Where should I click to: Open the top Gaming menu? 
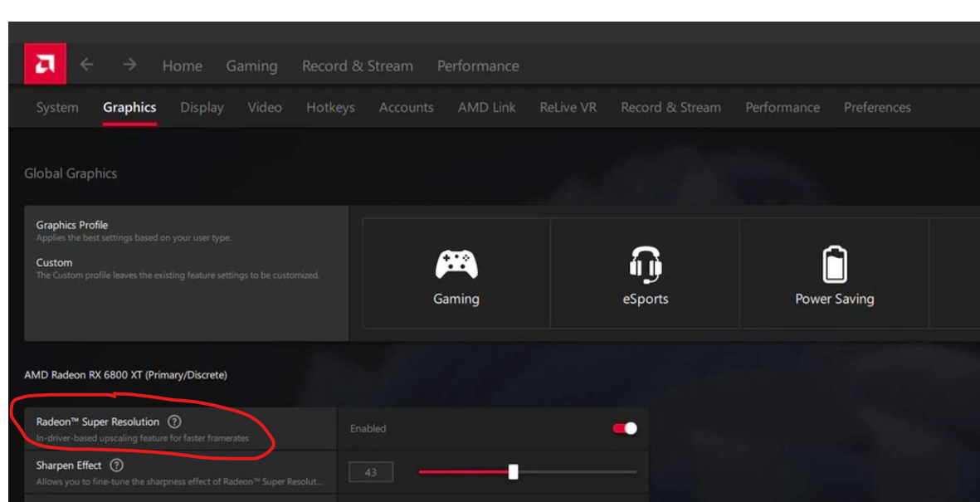(252, 66)
